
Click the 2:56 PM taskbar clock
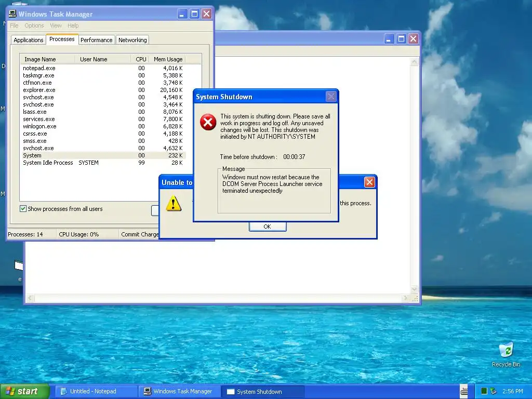pos(513,391)
